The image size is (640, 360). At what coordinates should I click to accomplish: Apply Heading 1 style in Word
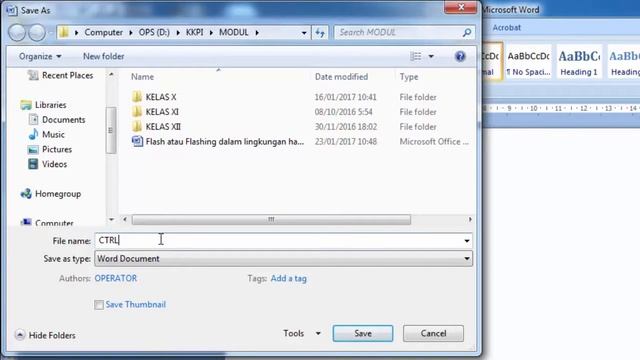pos(578,62)
